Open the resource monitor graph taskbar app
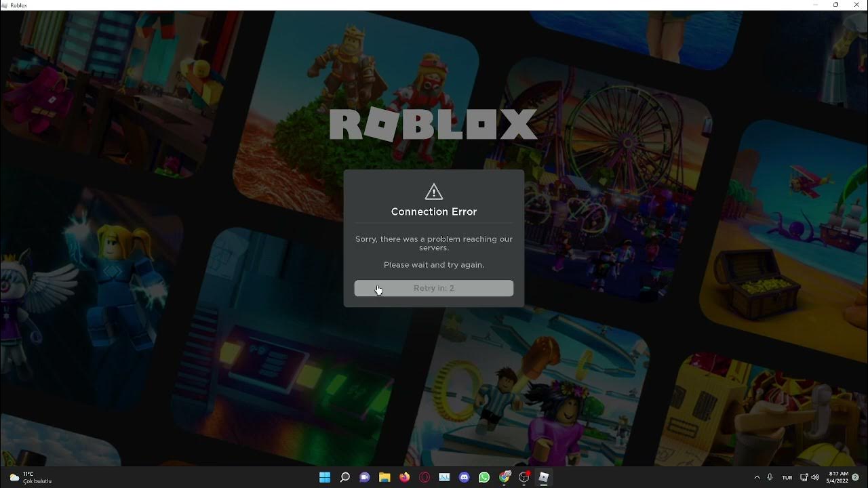Screen dimensions: 868x488 (444, 477)
